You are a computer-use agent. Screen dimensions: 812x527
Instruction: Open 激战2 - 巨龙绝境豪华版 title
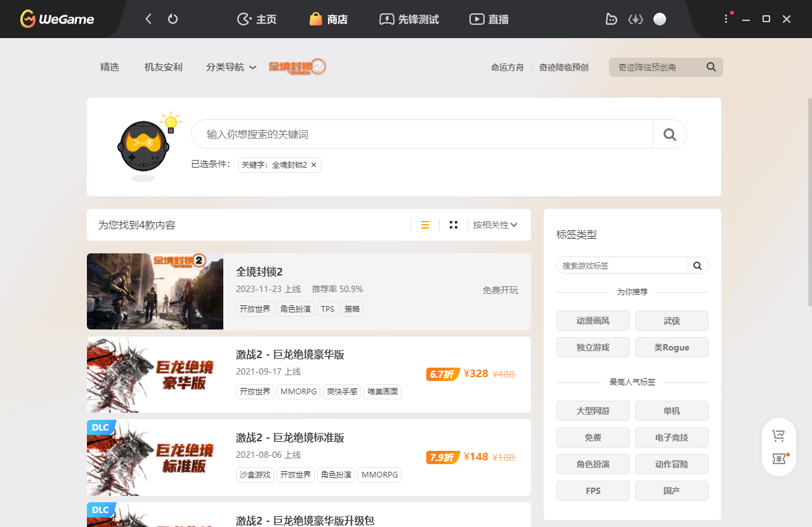click(x=290, y=354)
